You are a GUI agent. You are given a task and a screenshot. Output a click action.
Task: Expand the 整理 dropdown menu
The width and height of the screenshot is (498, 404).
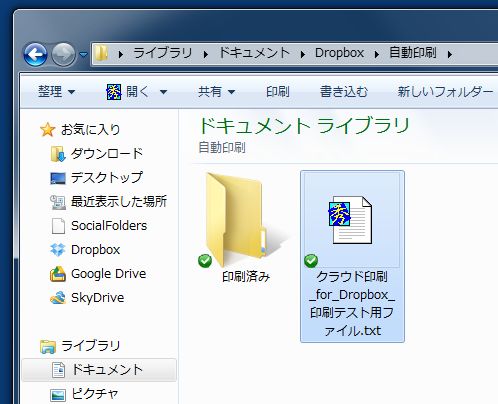pos(56,92)
